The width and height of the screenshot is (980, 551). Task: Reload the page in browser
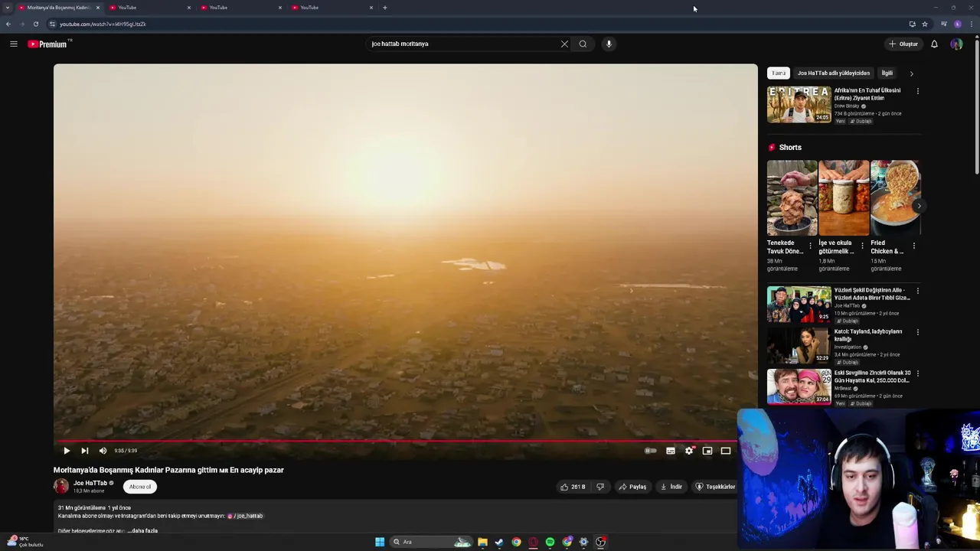tap(36, 24)
